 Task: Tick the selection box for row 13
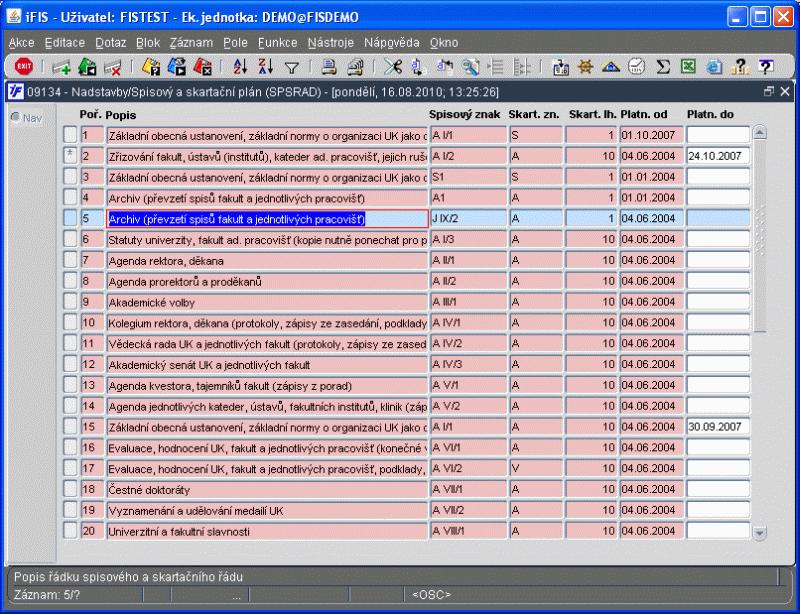click(70, 385)
